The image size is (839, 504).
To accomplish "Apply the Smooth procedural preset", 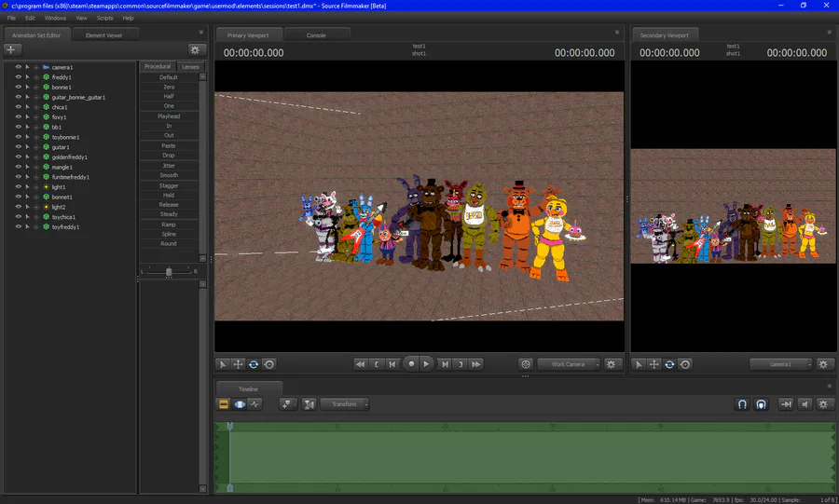I will pos(169,175).
